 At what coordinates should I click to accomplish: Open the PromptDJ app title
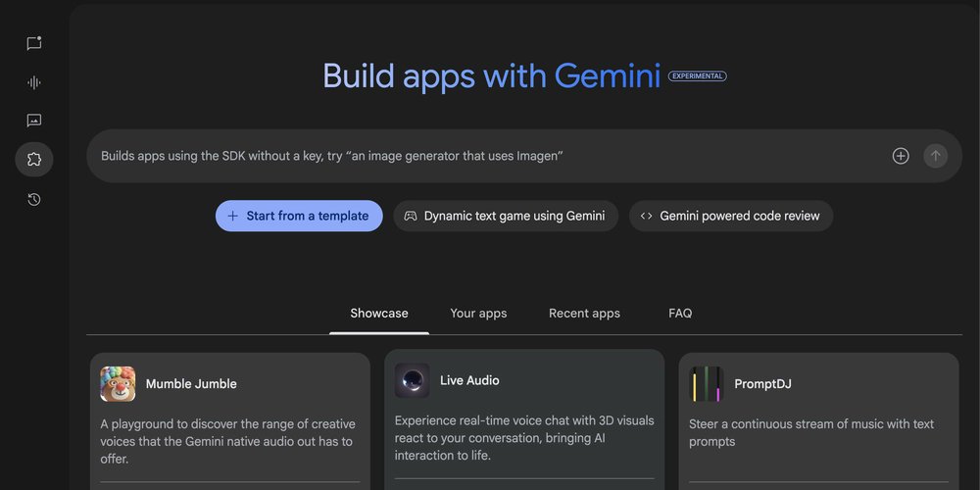(762, 384)
